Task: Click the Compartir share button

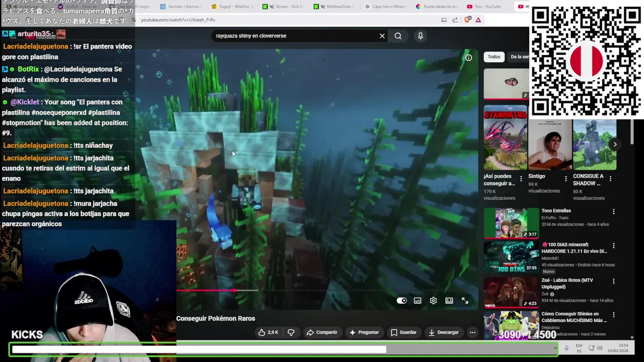Action: click(322, 332)
